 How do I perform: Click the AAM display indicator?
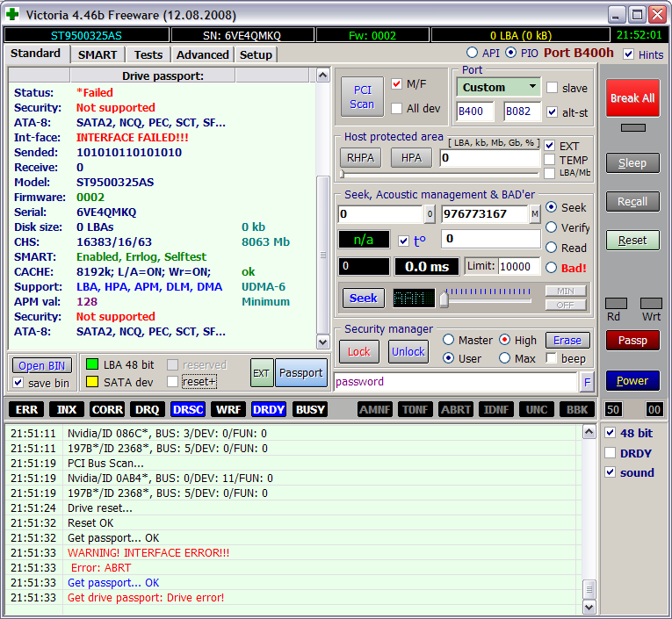pyautogui.click(x=414, y=298)
